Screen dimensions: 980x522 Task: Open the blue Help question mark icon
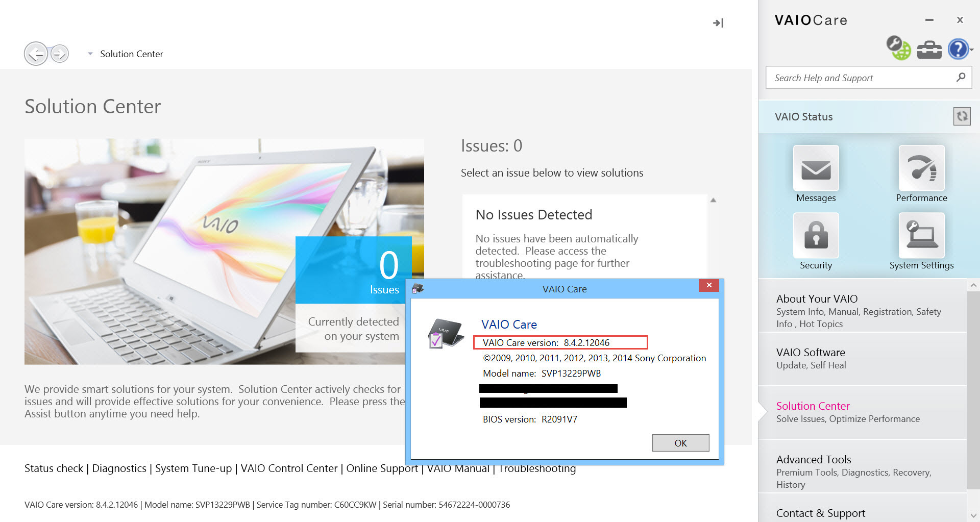click(958, 49)
